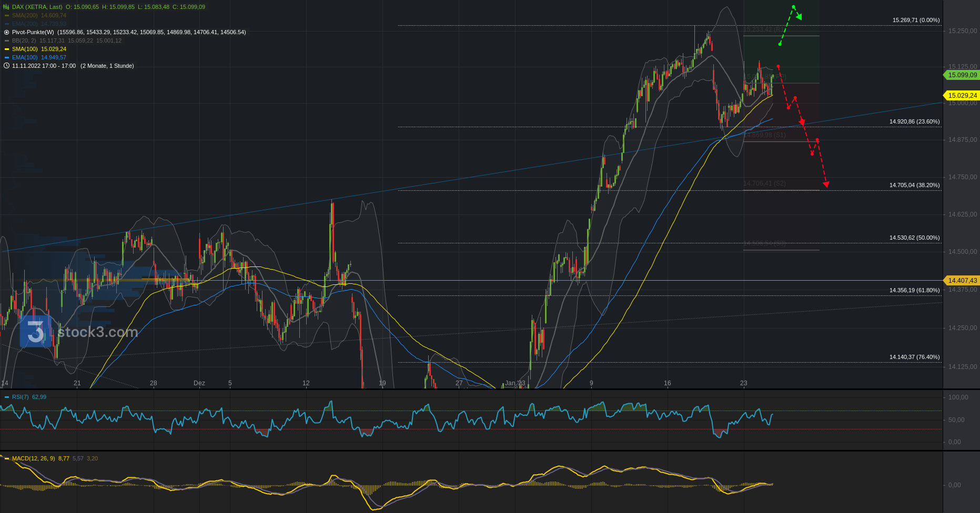Image resolution: width=980 pixels, height=513 pixels.
Task: Click the 21 date label on the time axis
Action: [77, 383]
